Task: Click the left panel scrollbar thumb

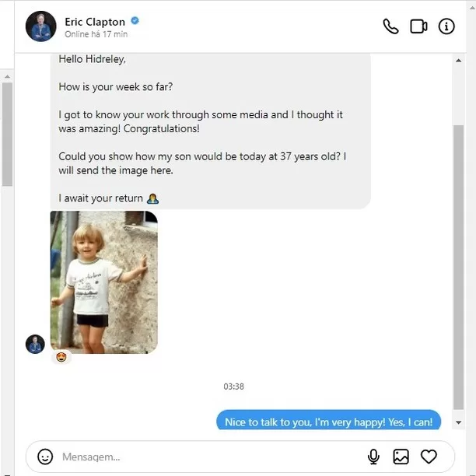Action: 7,135
